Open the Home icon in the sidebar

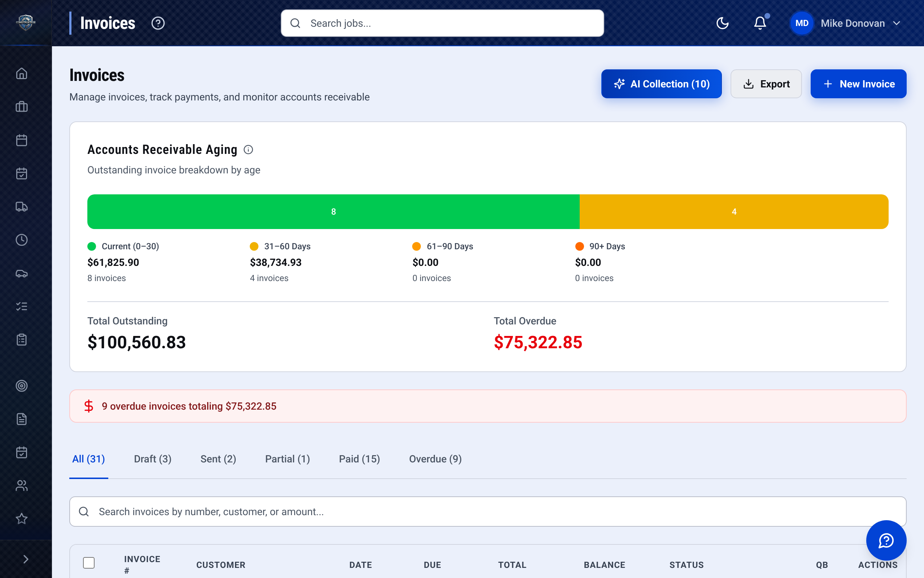22,73
